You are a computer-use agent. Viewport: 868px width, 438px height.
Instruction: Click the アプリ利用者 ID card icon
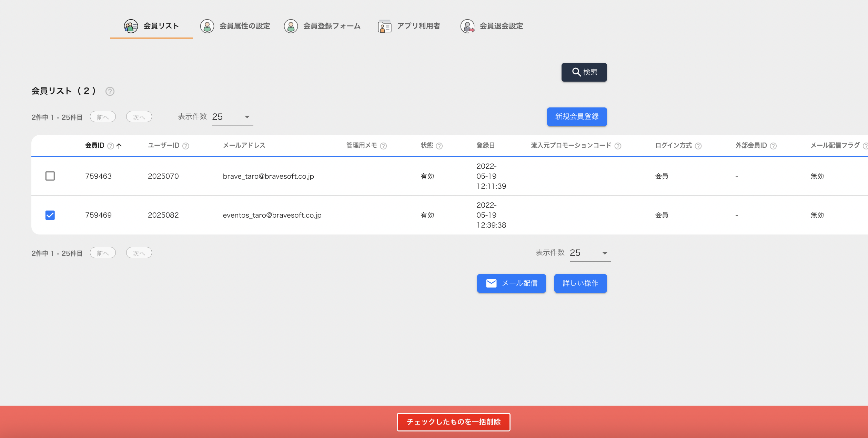click(x=385, y=26)
